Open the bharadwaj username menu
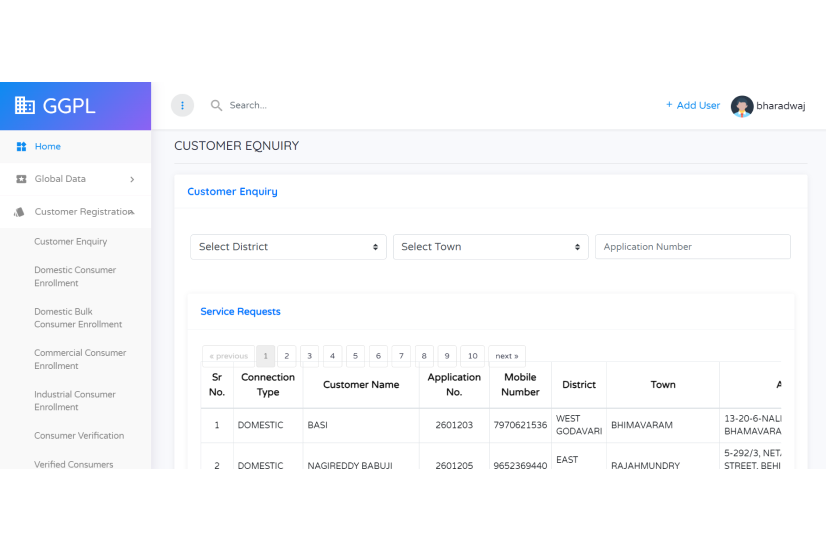This screenshot has height=551, width=826. coord(781,106)
